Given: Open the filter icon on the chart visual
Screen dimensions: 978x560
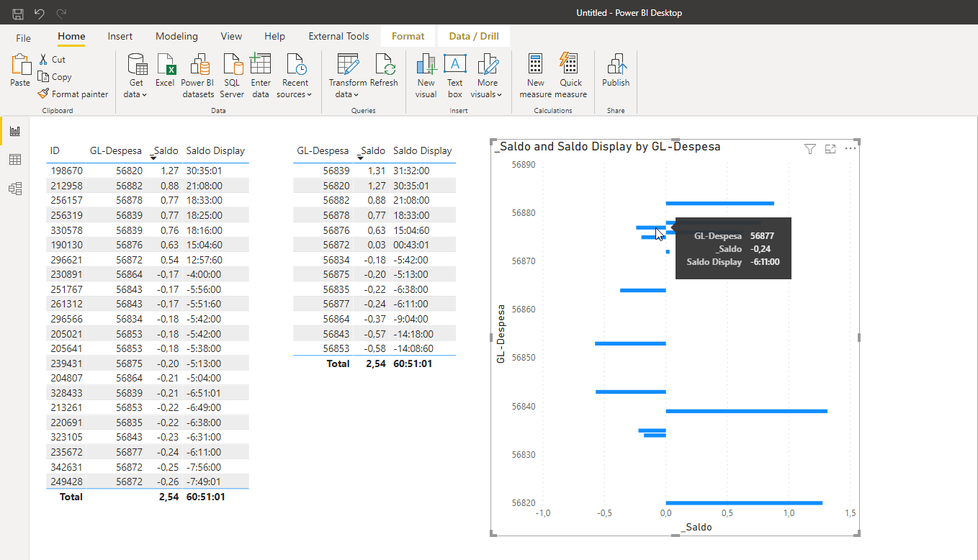Looking at the screenshot, I should (x=810, y=149).
